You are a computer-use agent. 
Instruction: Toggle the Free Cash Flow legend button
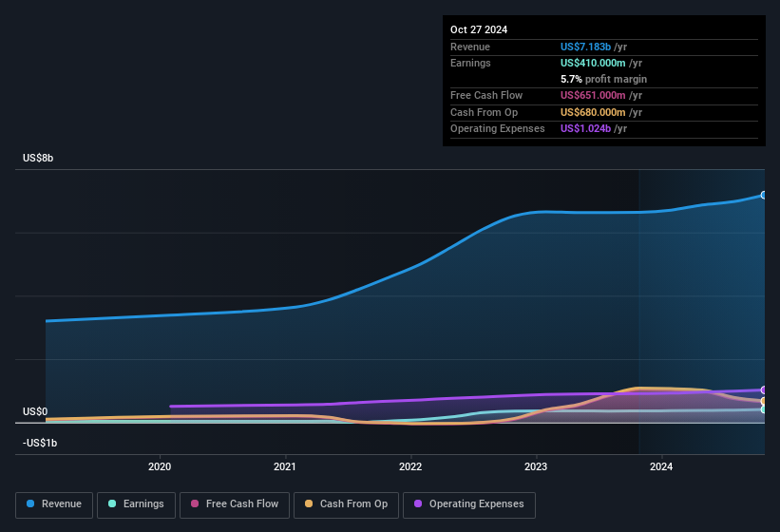click(x=235, y=504)
